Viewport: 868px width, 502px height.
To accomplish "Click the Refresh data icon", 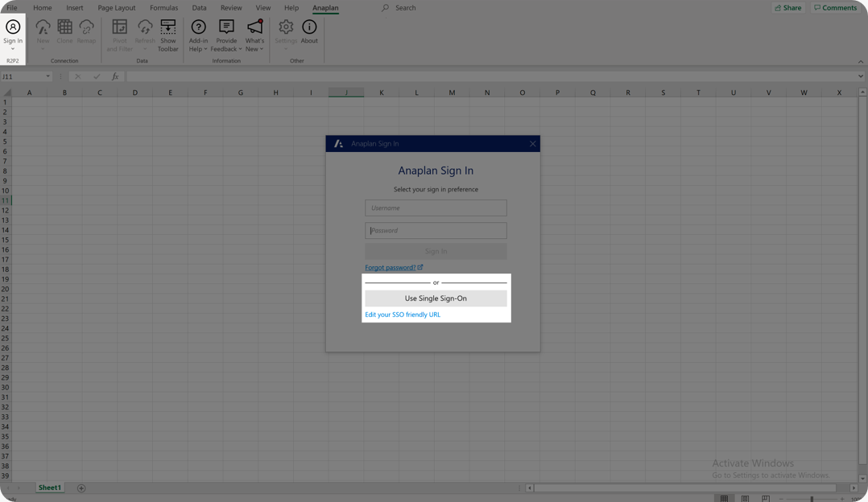I will click(144, 27).
